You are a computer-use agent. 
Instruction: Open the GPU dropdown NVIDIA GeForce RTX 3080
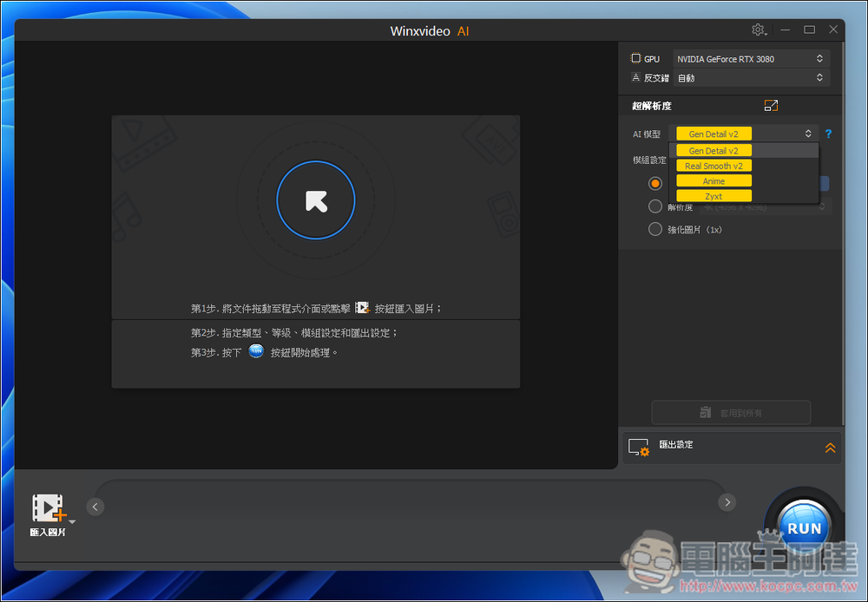pyautogui.click(x=751, y=59)
